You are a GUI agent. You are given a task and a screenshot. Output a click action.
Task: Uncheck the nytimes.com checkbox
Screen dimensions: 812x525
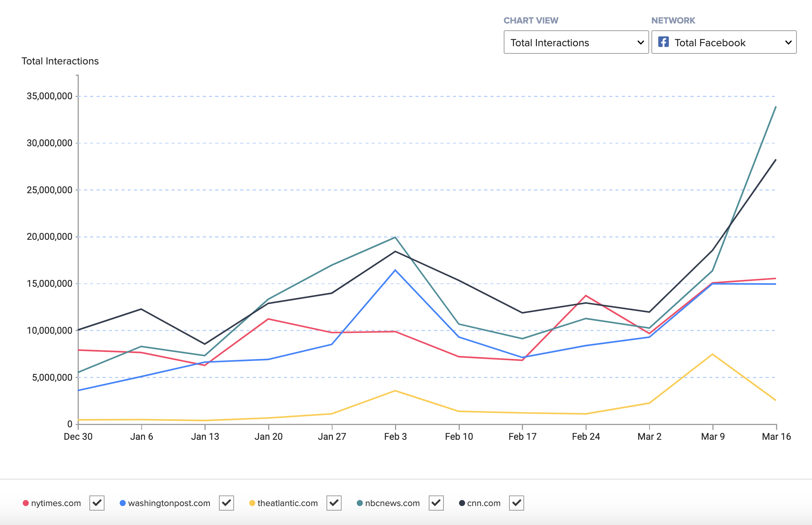(97, 503)
